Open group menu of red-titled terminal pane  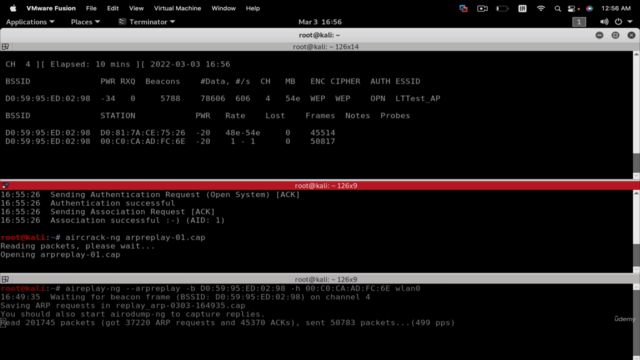[5, 186]
